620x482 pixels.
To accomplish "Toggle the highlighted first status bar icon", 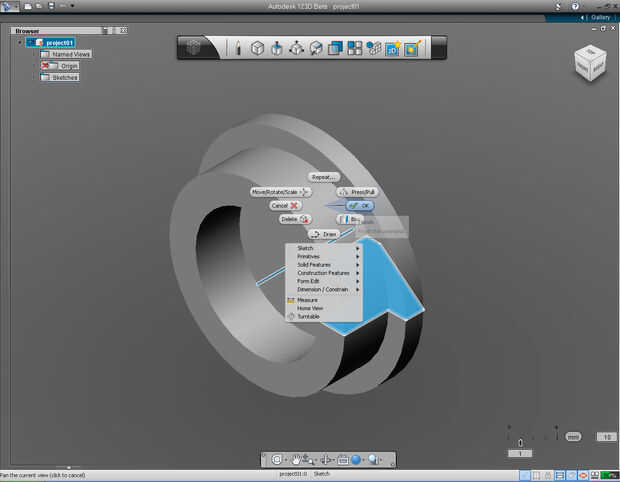I will (524, 475).
